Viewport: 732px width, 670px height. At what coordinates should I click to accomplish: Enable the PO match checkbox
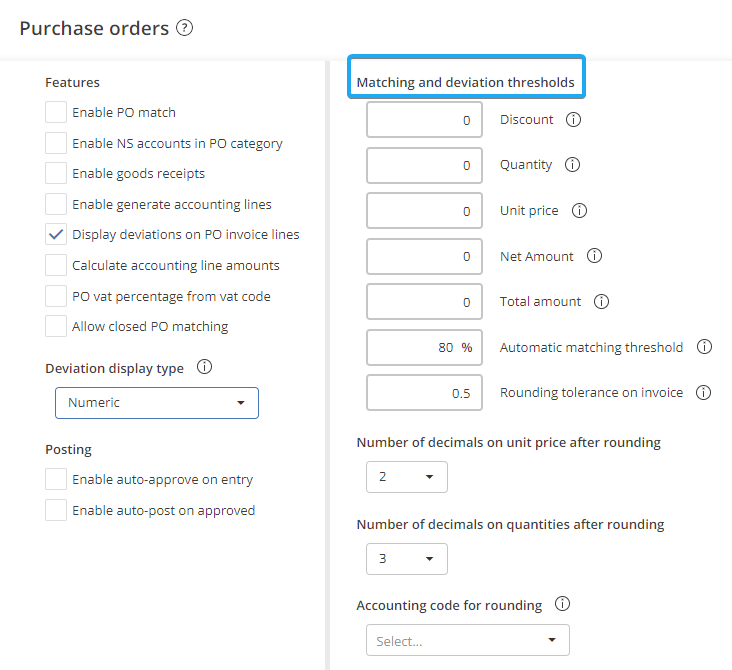(57, 113)
